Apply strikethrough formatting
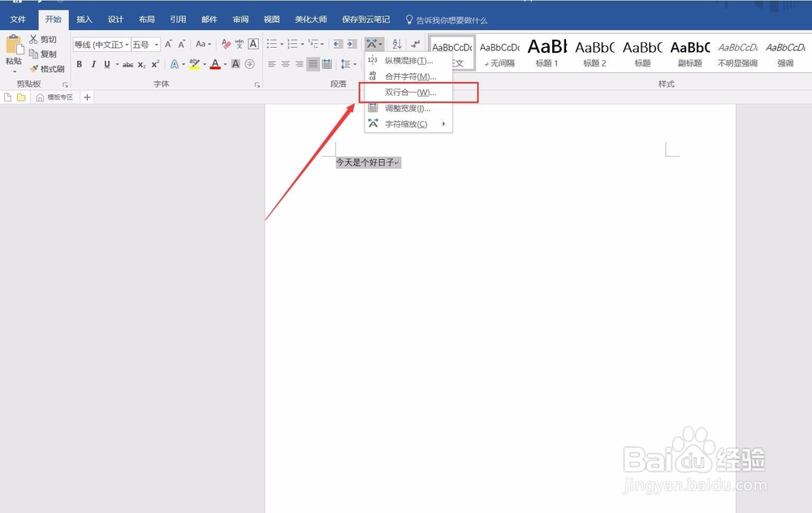This screenshot has width=812, height=513. [127, 64]
